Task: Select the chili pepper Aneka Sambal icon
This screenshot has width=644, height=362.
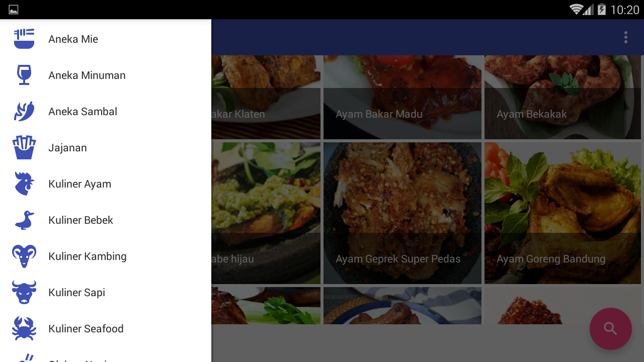Action: coord(24,112)
